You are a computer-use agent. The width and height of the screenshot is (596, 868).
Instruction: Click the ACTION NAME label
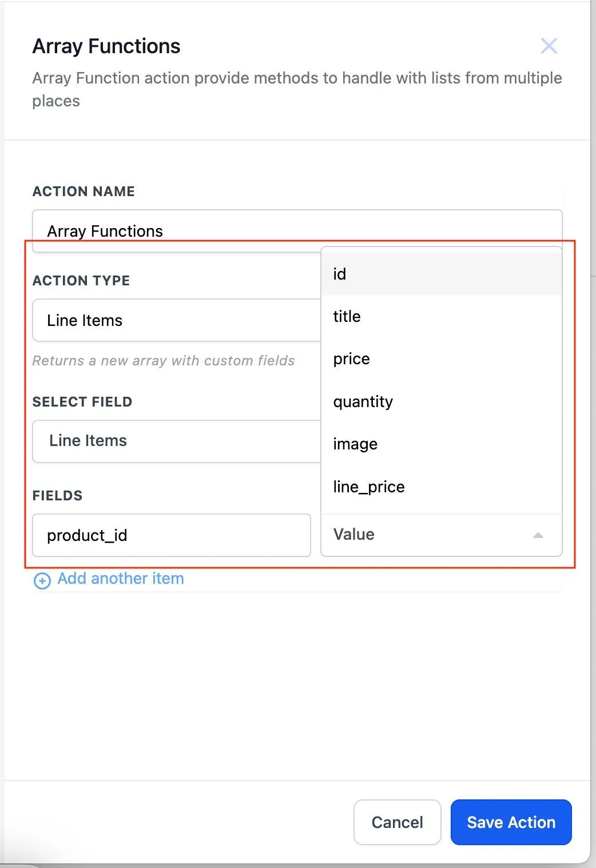pyautogui.click(x=84, y=192)
